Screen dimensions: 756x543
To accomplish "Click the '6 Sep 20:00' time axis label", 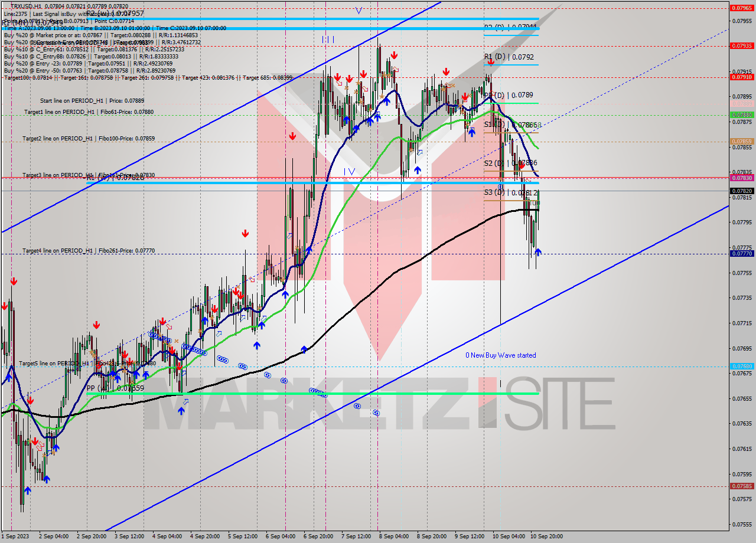I will tap(319, 537).
